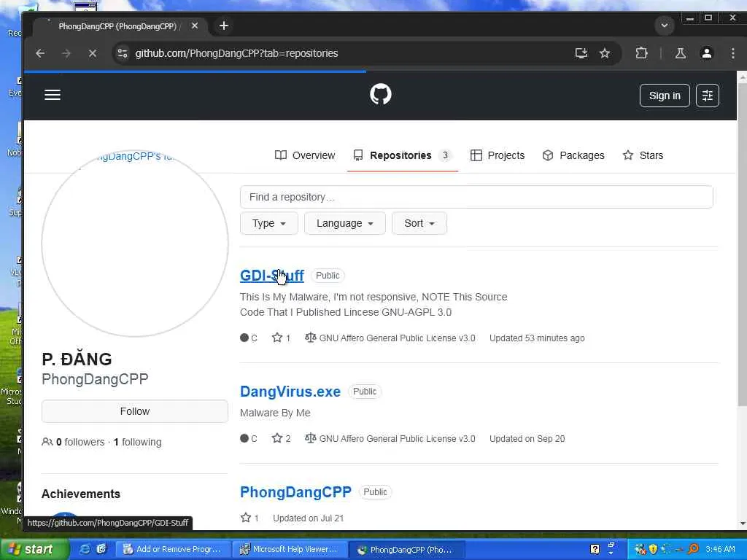Click the followers people icon
Image resolution: width=747 pixels, height=560 pixels.
47,442
